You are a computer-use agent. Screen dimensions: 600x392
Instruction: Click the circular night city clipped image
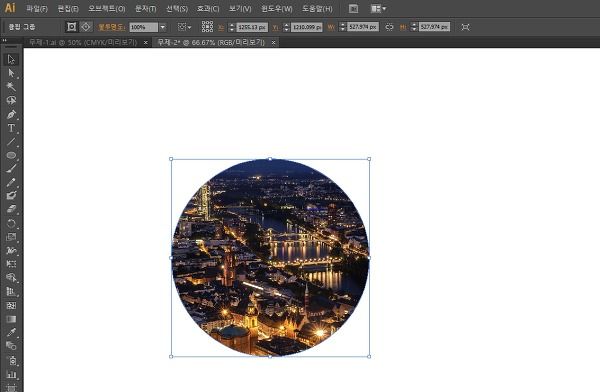pos(270,258)
